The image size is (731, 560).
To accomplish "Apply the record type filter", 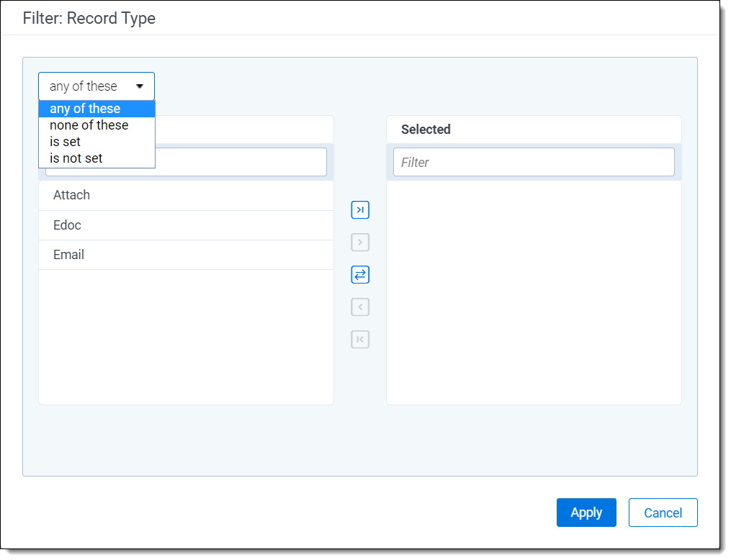I will [586, 512].
